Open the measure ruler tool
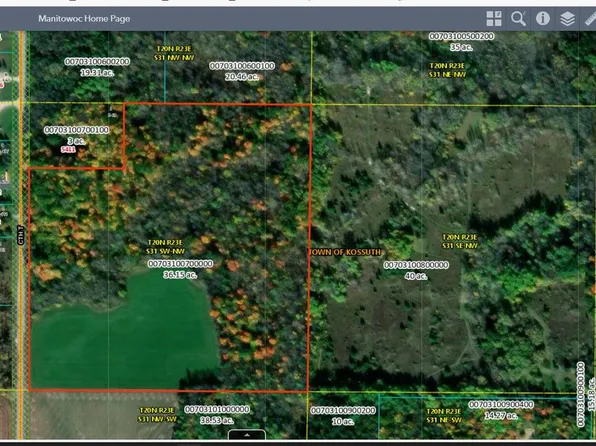The image size is (596, 446). point(591,19)
